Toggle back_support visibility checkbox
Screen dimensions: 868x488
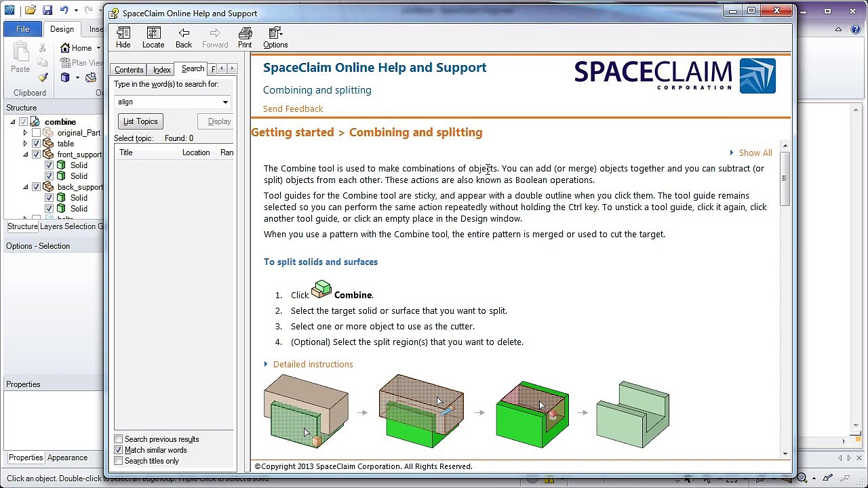(x=37, y=187)
